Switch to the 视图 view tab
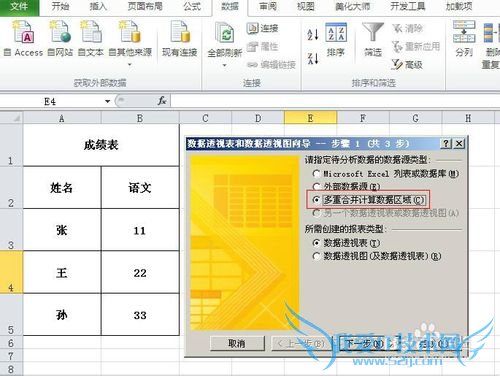 pos(306,7)
